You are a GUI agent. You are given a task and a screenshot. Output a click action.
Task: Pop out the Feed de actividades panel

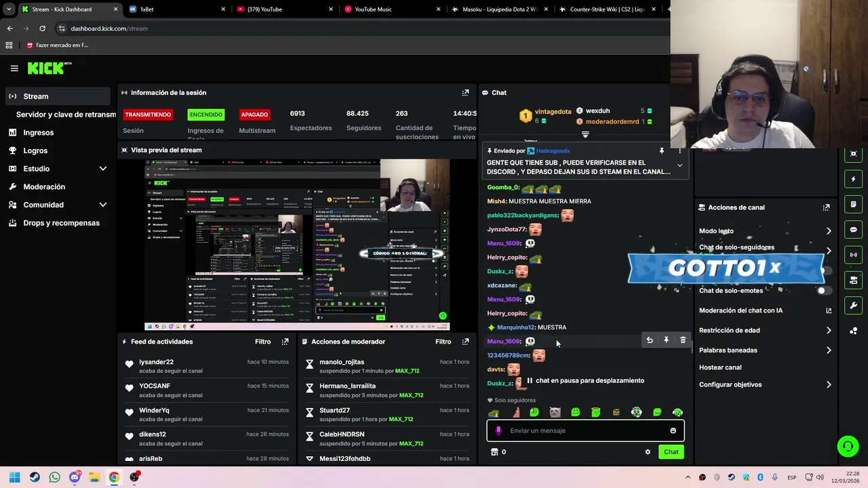[x=285, y=342]
